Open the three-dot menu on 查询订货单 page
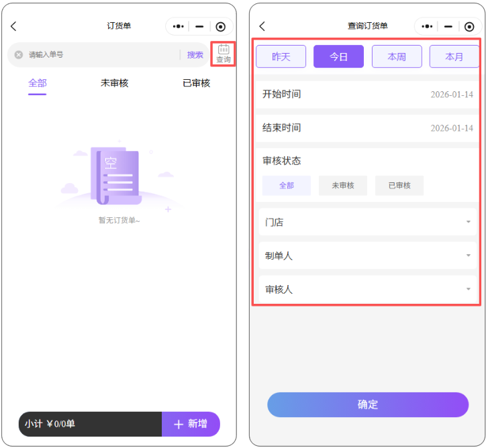Screen dimensions: 488x448 pyautogui.click(x=428, y=26)
